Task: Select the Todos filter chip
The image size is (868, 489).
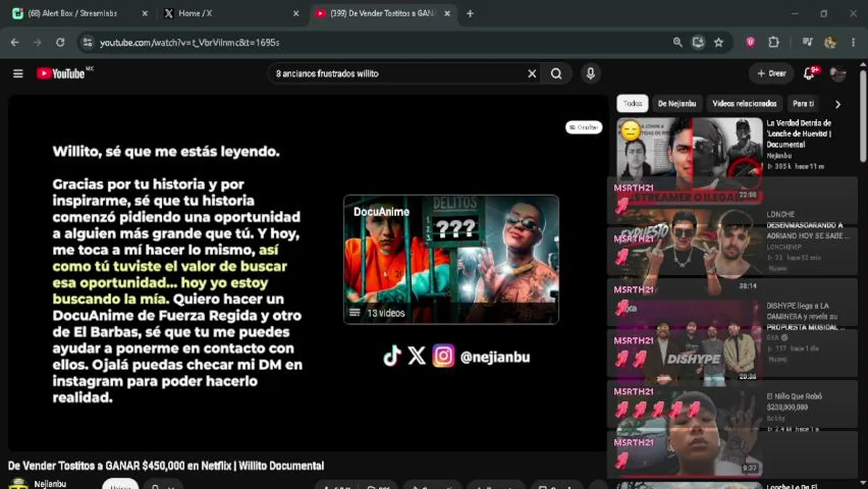Action: (x=632, y=103)
